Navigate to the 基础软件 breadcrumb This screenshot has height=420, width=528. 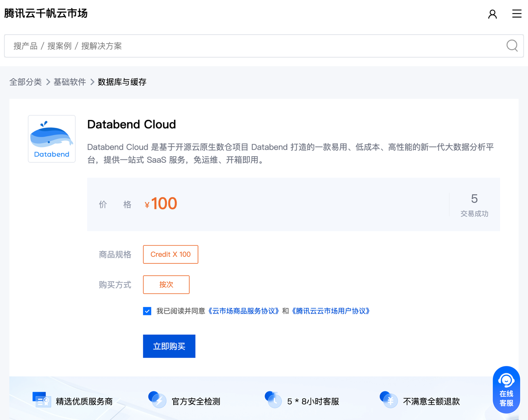click(x=69, y=82)
